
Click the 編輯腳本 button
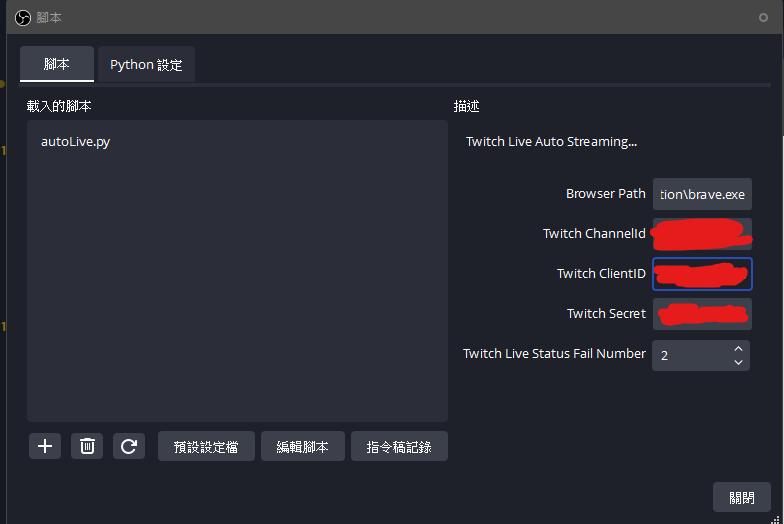point(302,446)
